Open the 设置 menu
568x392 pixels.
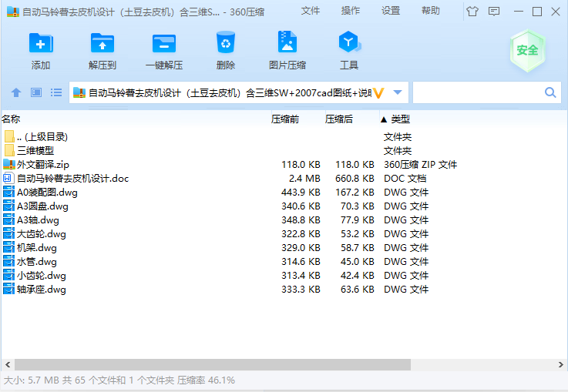391,11
